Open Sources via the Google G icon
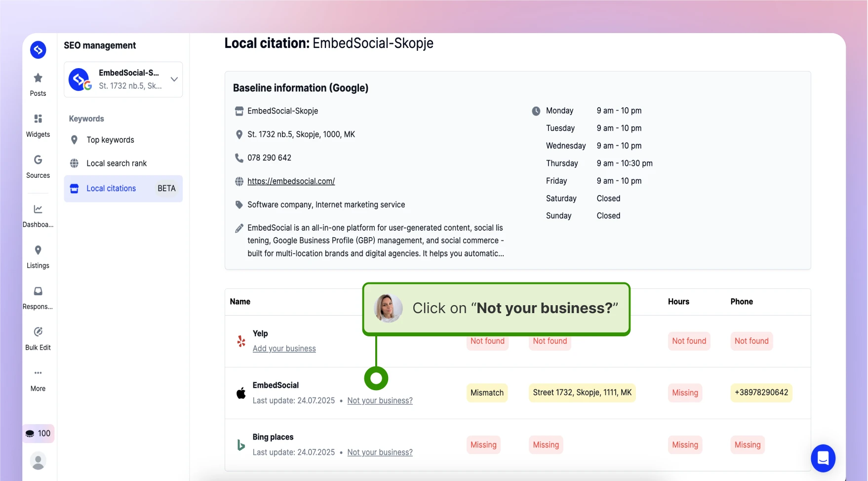The width and height of the screenshot is (868, 481). point(38,160)
